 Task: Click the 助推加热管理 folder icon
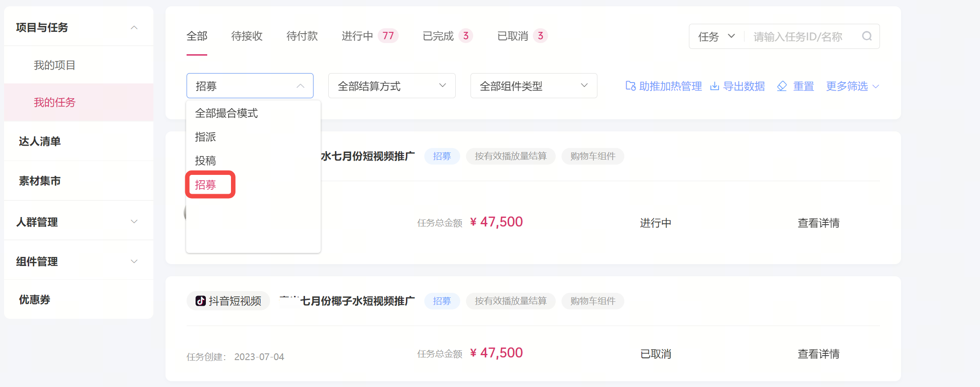(x=631, y=86)
